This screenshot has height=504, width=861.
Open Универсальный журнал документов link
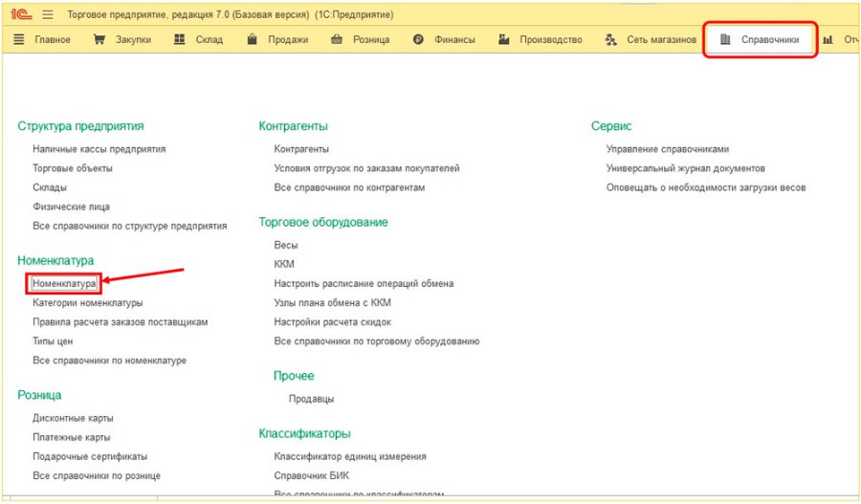tap(686, 168)
